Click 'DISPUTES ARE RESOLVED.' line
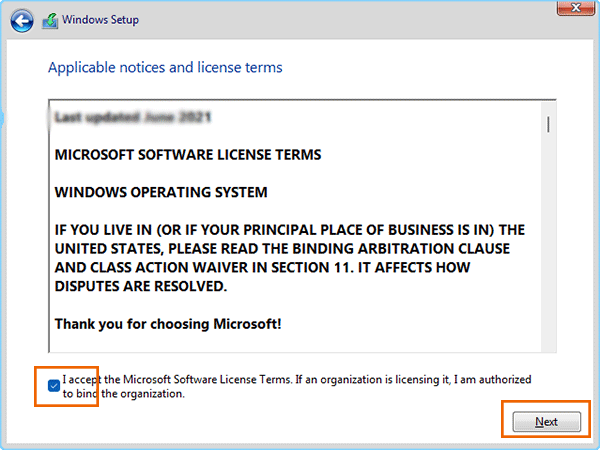The width and height of the screenshot is (600, 450). tap(141, 286)
